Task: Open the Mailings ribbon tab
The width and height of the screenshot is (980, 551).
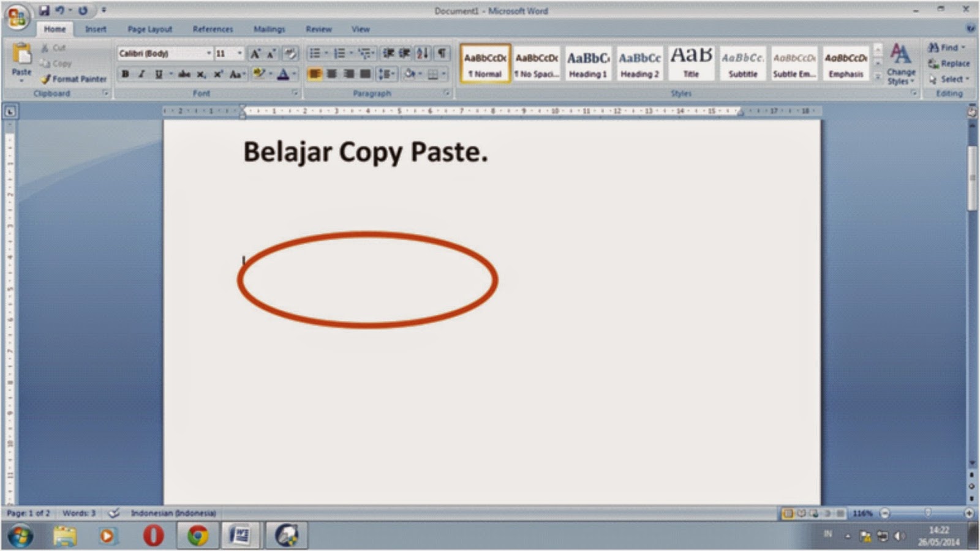Action: [269, 29]
